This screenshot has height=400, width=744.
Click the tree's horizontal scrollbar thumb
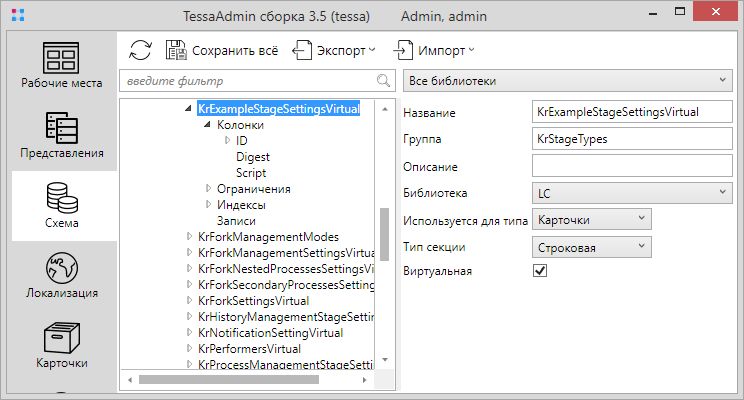(x=230, y=380)
